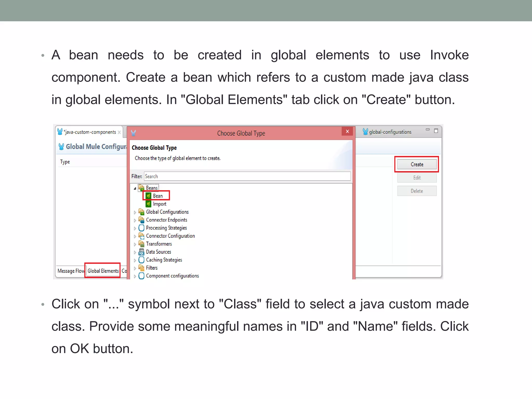Close the java-custom-components tab

(119, 132)
